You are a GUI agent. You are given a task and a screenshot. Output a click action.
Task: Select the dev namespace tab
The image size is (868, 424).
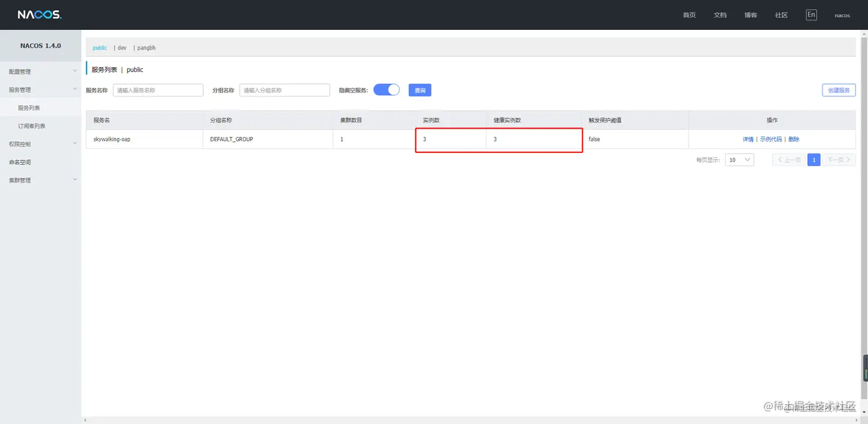pos(122,48)
